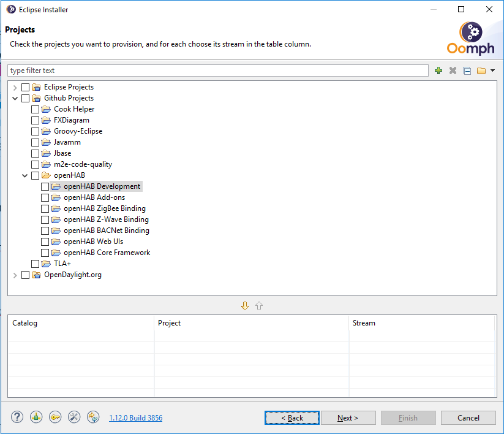This screenshot has height=434, width=504.
Task: Check the Eclipse Projects checkbox
Action: tap(25, 87)
